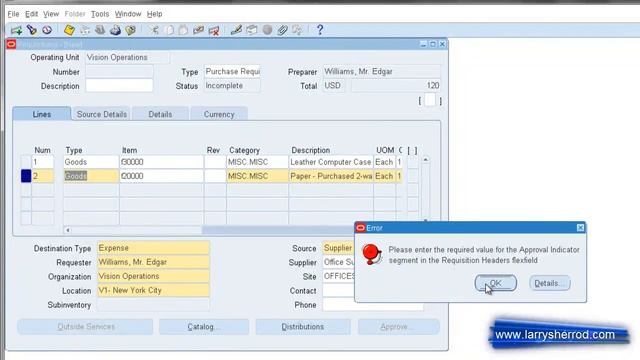Click the yellow Save toolbar icon
This screenshot has width=640, height=360.
[x=69, y=30]
